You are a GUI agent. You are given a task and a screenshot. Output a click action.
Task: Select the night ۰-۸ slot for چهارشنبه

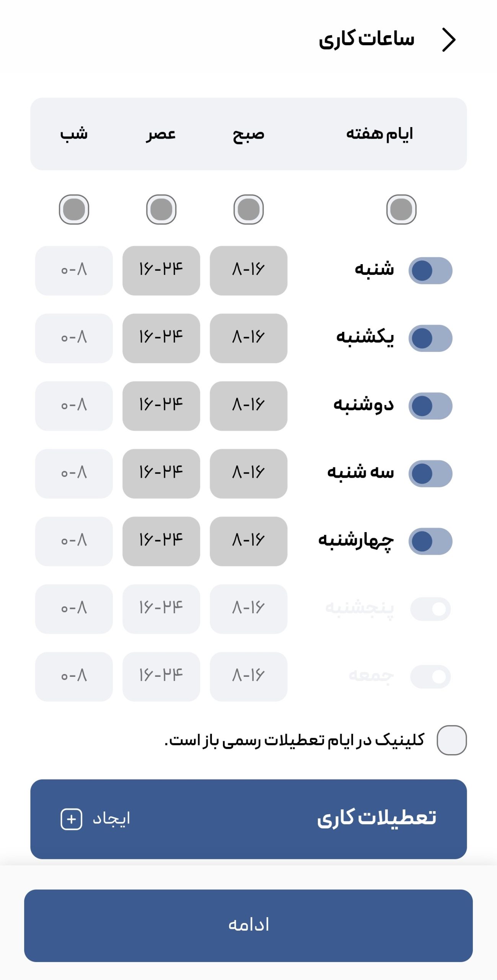point(74,541)
